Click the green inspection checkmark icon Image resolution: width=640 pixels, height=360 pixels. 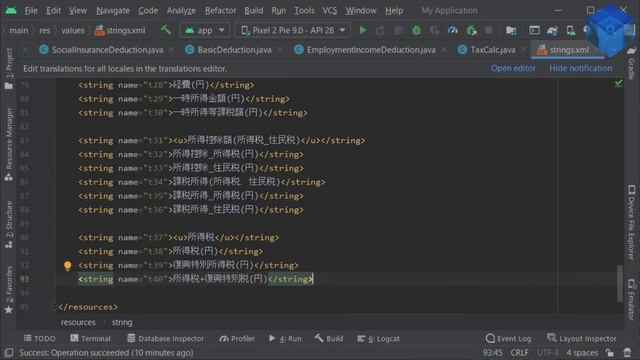pos(619,84)
